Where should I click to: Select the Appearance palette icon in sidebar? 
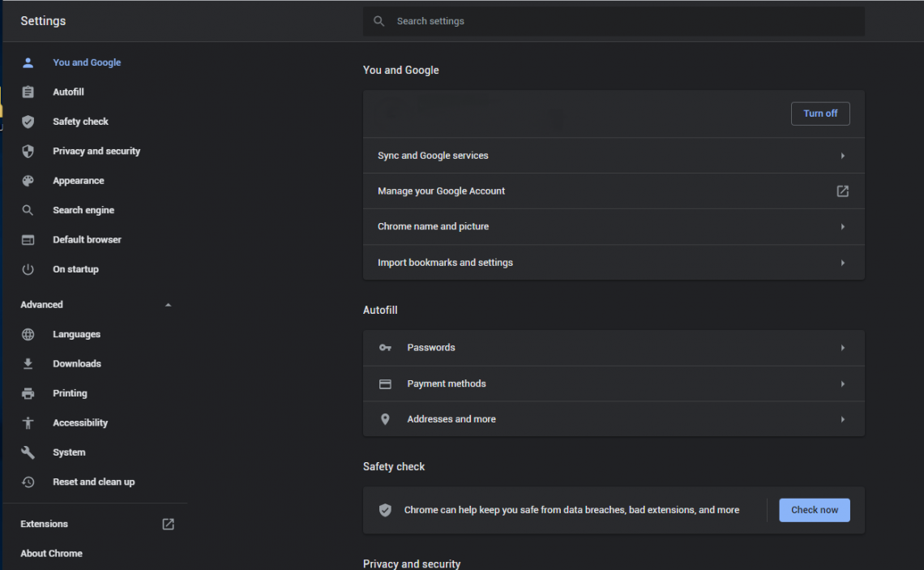tap(28, 180)
